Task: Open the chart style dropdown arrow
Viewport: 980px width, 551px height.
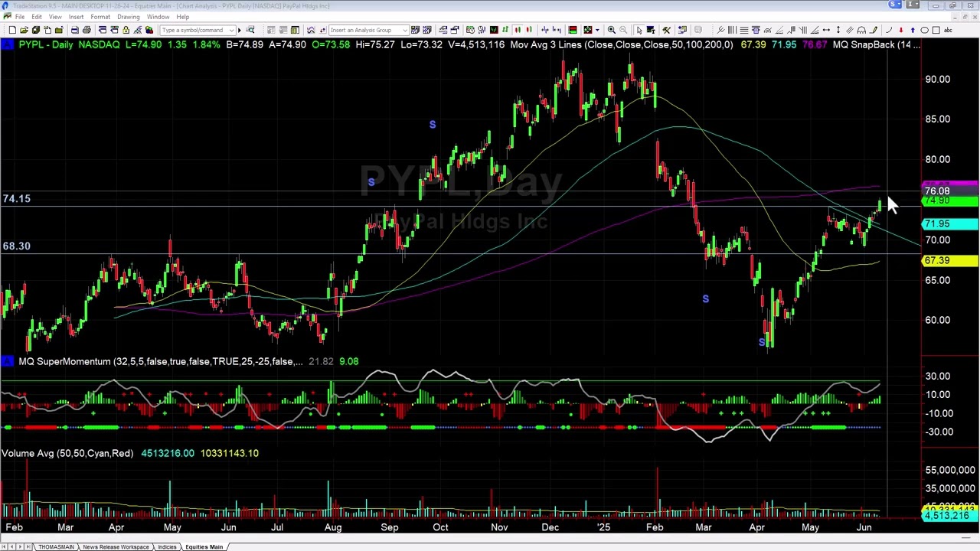Action: 598,30
